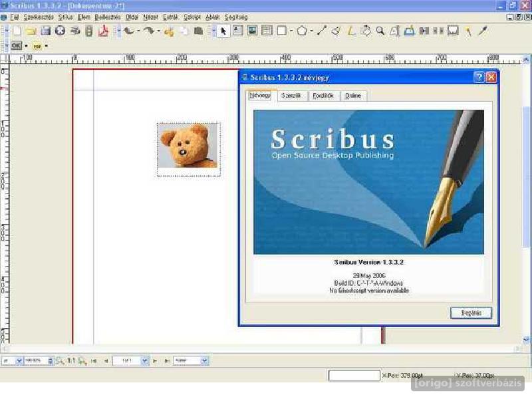This screenshot has height=399, width=532.
Task: Pick the Insert Line tool
Action: [x=322, y=31]
